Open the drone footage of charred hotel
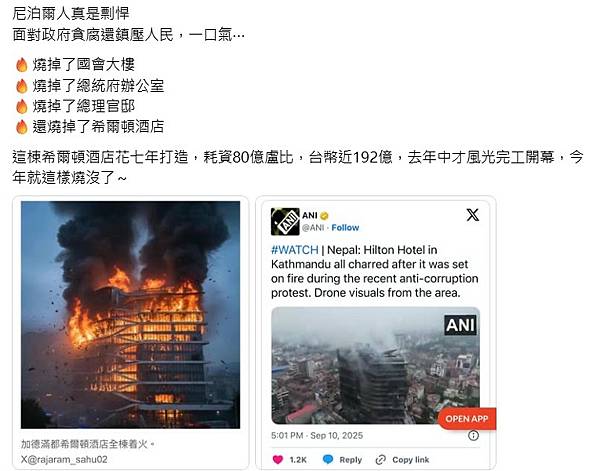This screenshot has height=471, width=600. 375,365
